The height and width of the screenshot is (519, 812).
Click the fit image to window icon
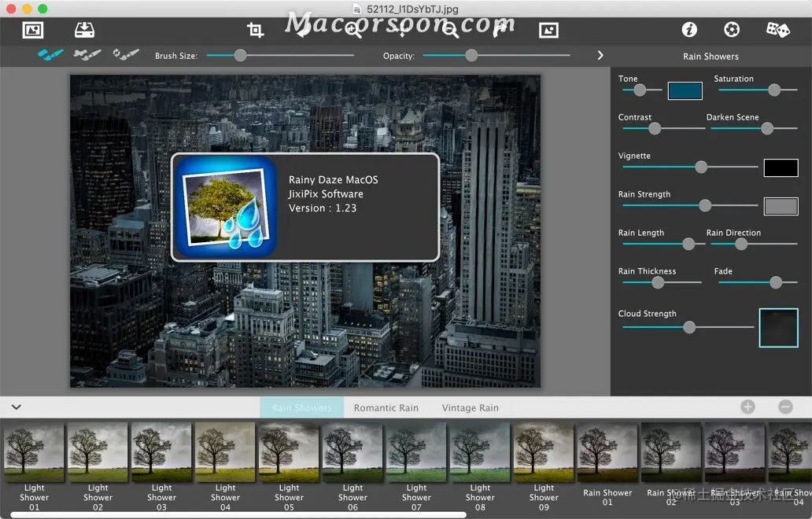click(548, 30)
